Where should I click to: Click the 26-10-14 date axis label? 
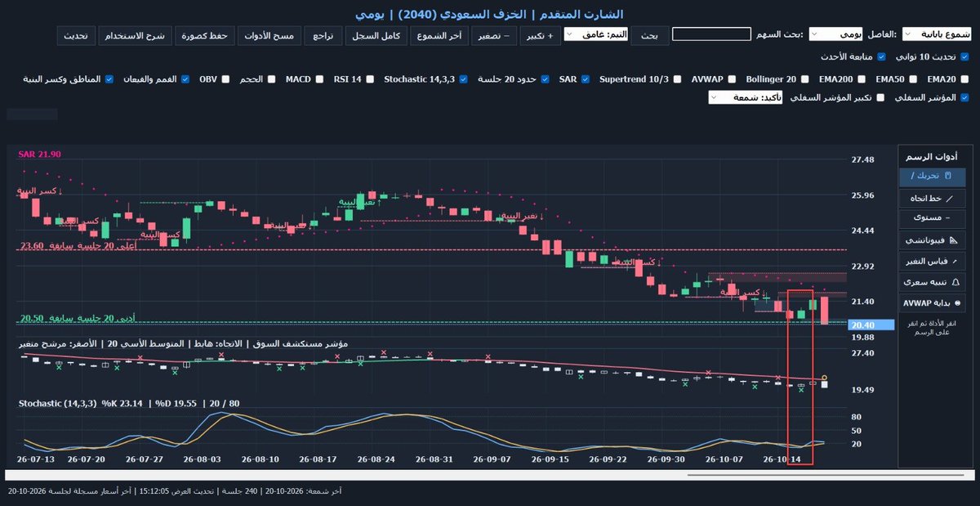(x=782, y=459)
